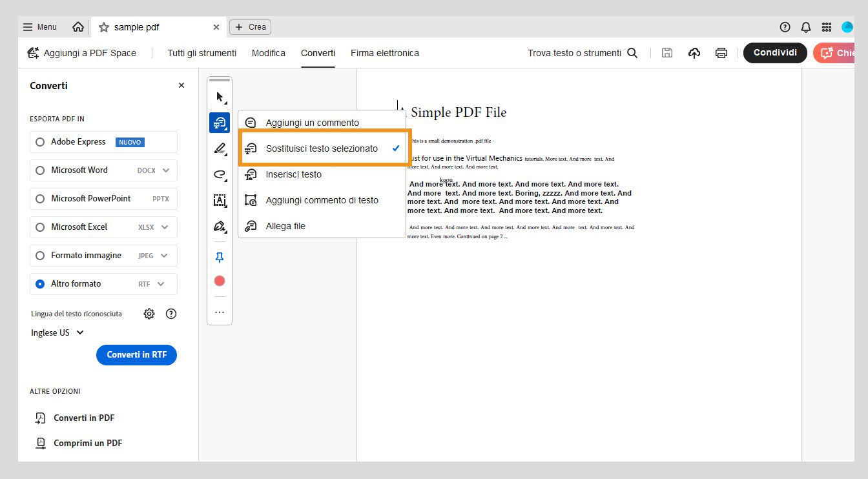Image resolution: width=868 pixels, height=479 pixels.
Task: Open the RTF format dropdown chevron
Action: pos(161,284)
